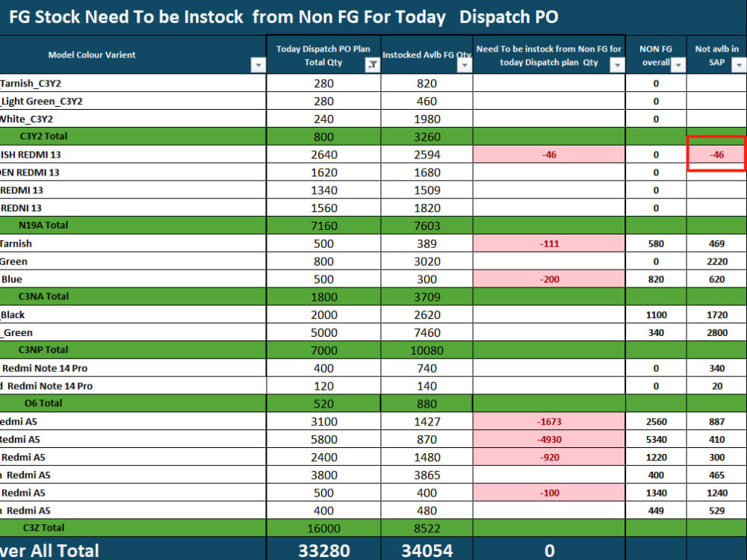Click the -200 shortage cell
Image resolution: width=747 pixels, height=560 pixels.
click(x=549, y=279)
